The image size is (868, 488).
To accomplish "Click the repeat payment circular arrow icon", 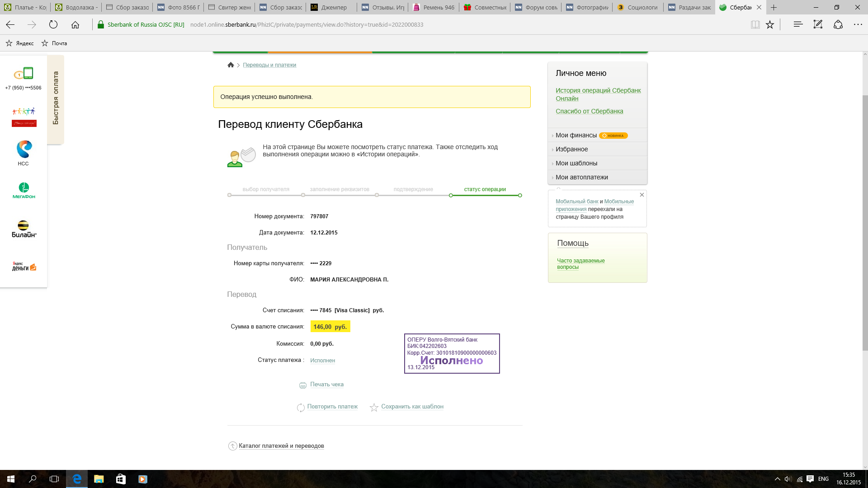I will (x=301, y=408).
